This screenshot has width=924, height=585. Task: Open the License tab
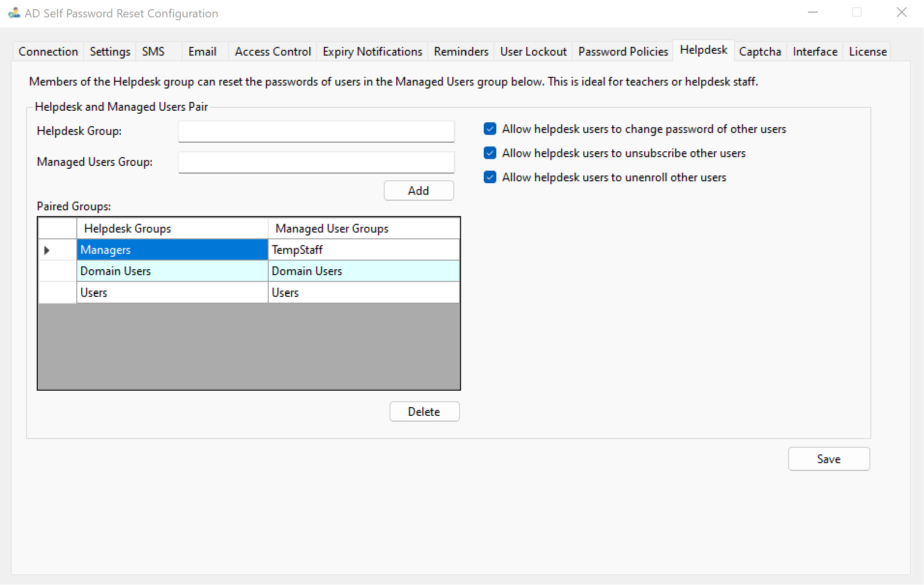pos(867,51)
